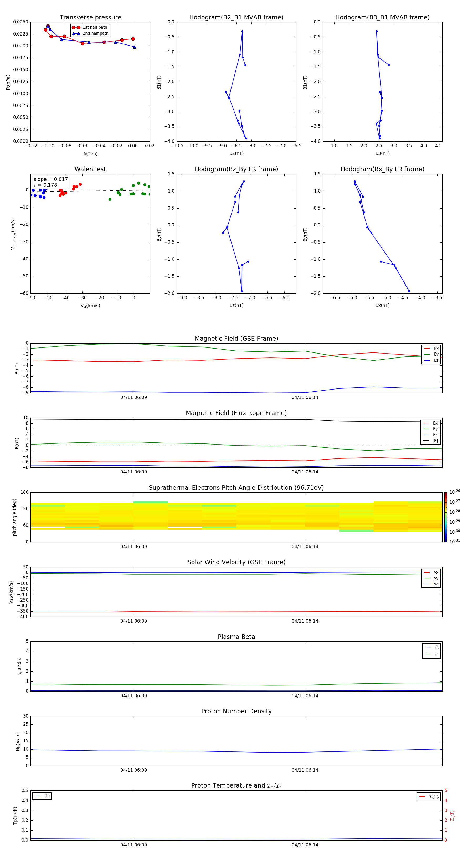The height and width of the screenshot is (868, 473).
Task: Click the pitch angle distribution colorbar
Action: tap(445, 517)
